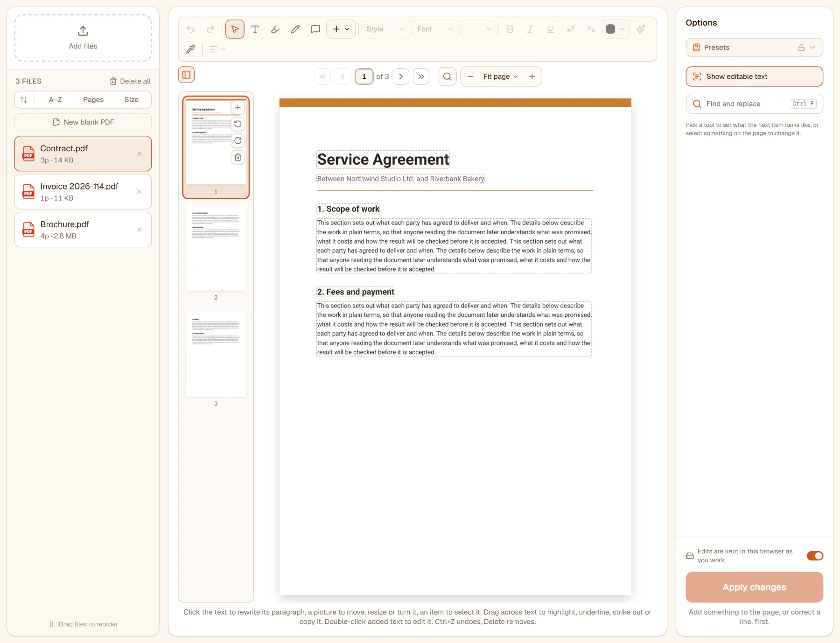Zoom out with the minus button

coord(470,77)
